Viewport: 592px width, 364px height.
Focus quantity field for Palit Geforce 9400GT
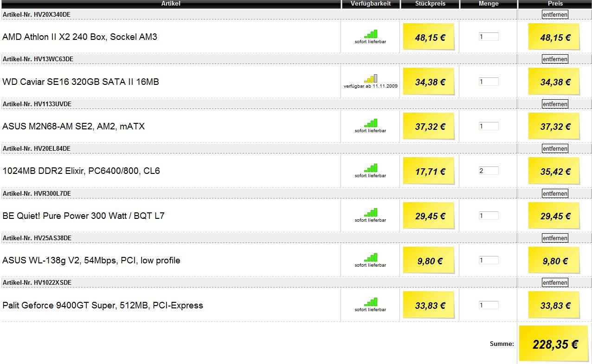coord(489,305)
